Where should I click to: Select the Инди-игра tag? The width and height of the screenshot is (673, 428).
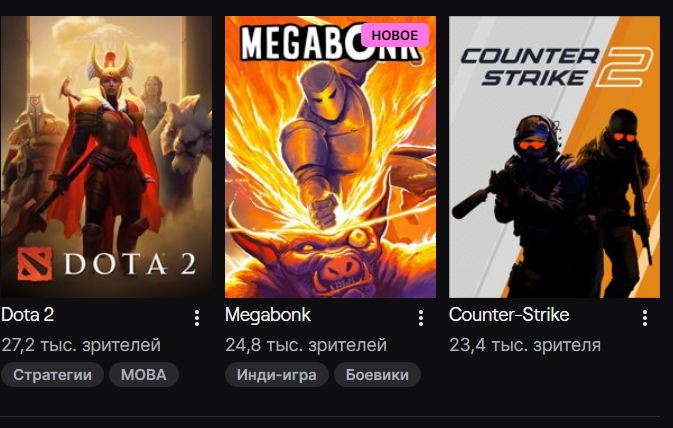pos(277,375)
